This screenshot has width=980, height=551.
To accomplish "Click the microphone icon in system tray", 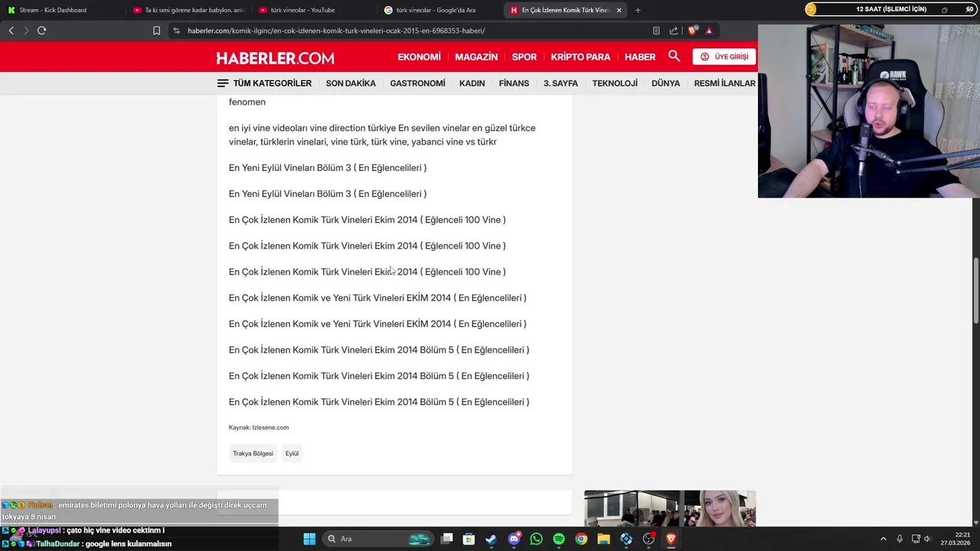I will (900, 539).
